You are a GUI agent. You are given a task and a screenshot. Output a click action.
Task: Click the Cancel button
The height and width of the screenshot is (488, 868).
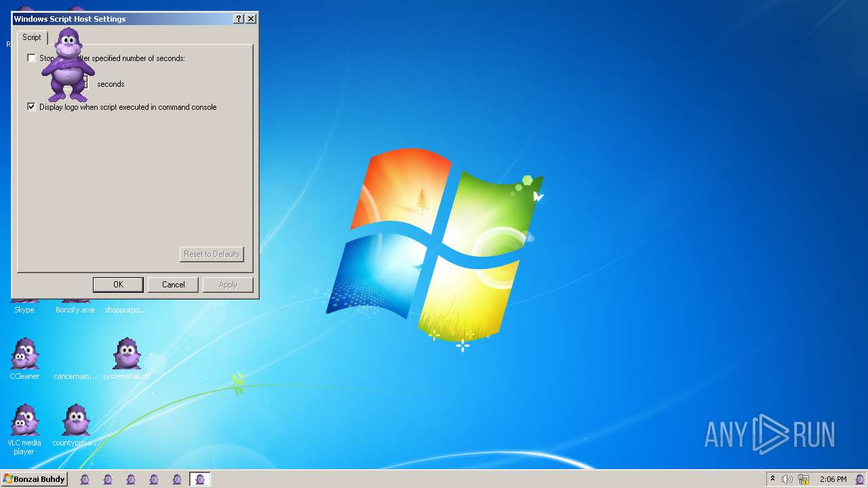(x=173, y=285)
